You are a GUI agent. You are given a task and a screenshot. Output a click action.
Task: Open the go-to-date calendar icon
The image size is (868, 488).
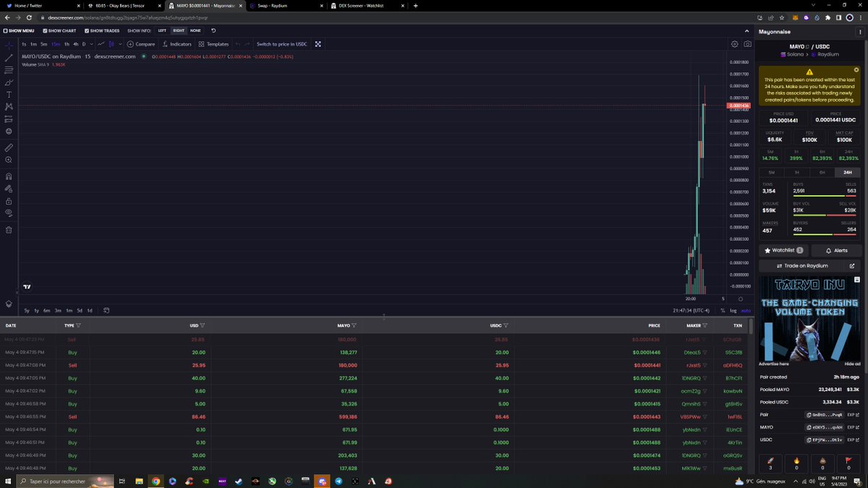(x=106, y=310)
